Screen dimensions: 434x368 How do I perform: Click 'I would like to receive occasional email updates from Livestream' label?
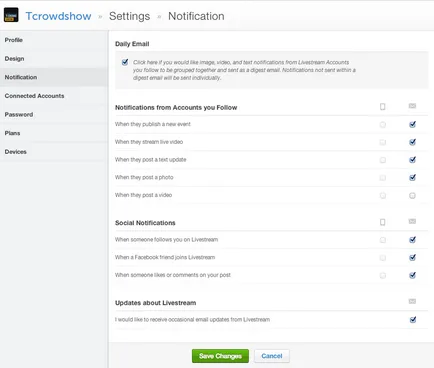(x=192, y=320)
